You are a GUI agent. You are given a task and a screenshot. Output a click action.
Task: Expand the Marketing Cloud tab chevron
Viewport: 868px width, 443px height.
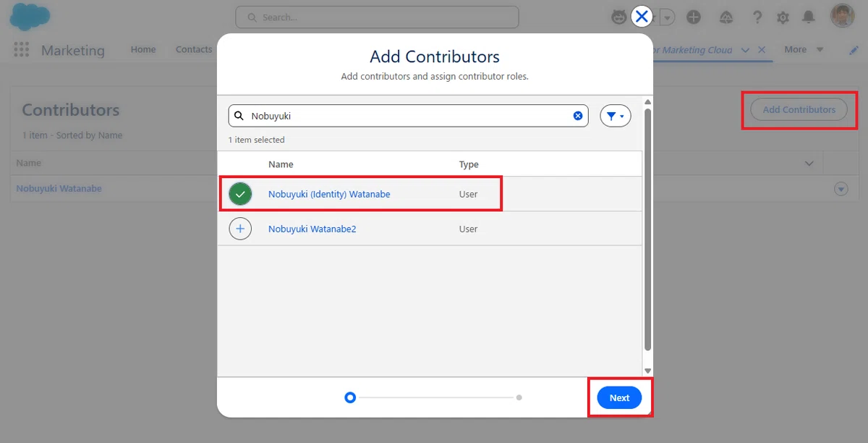[746, 50]
